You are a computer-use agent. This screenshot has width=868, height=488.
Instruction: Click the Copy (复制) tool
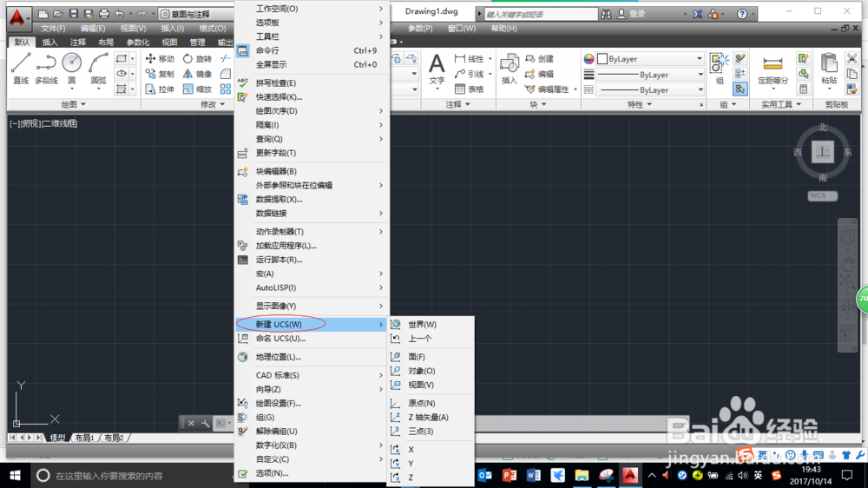point(160,74)
